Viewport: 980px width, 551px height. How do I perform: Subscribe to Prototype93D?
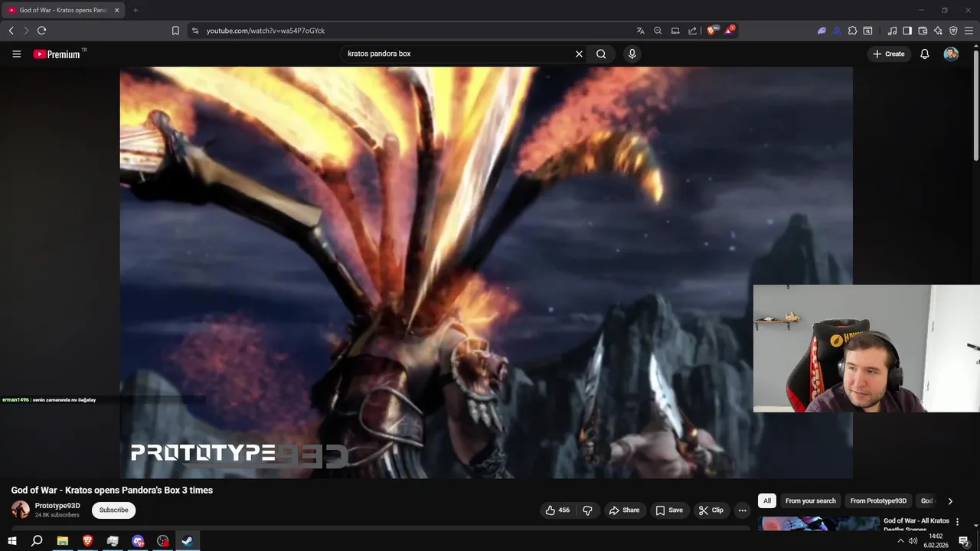pyautogui.click(x=113, y=510)
